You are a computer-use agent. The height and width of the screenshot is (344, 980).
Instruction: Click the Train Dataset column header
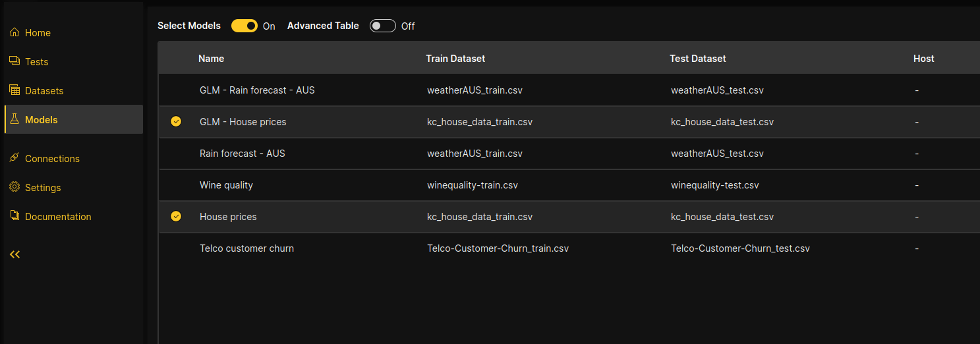(x=455, y=59)
